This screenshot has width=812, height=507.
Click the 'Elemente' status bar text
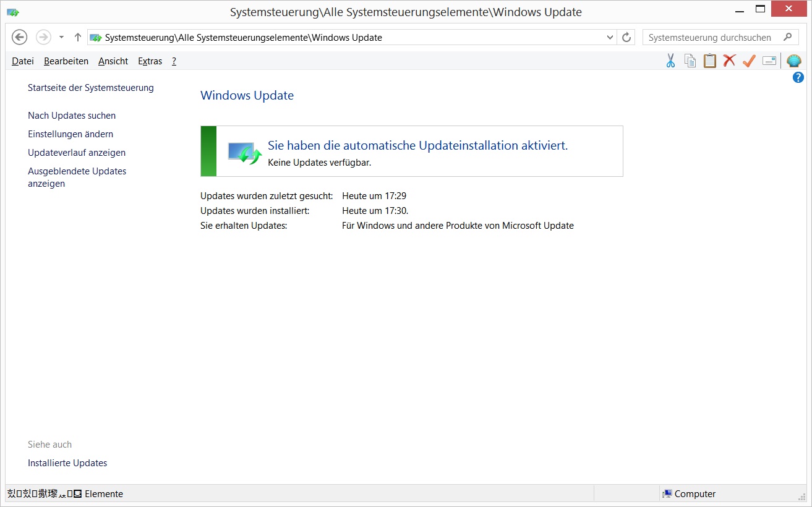(x=104, y=494)
